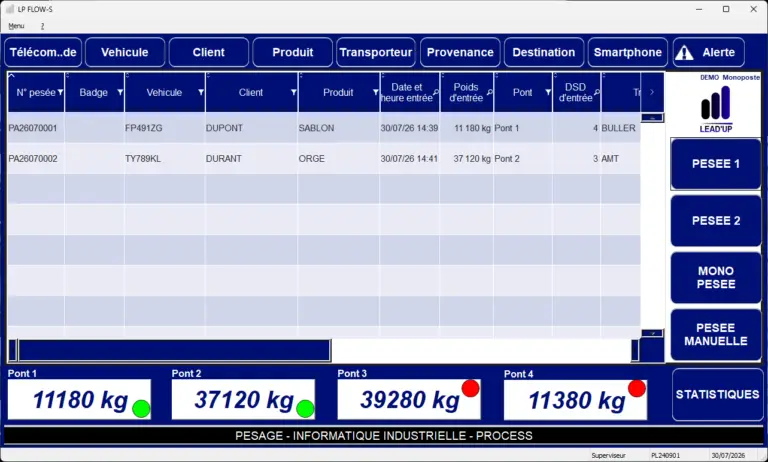Click Superviseur in the status bar

tap(608, 456)
